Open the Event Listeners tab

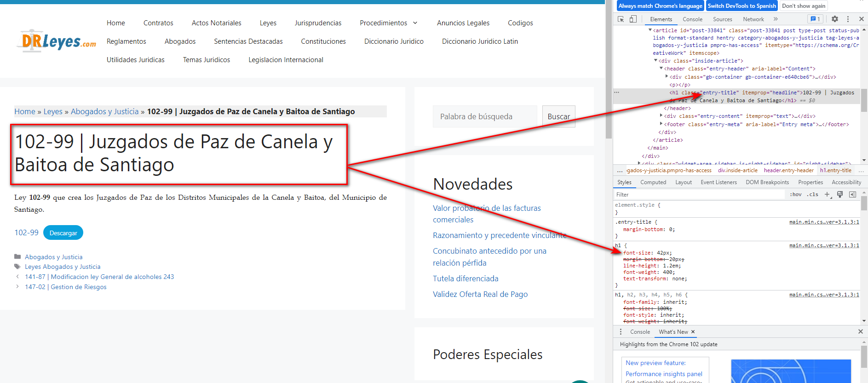pos(719,182)
